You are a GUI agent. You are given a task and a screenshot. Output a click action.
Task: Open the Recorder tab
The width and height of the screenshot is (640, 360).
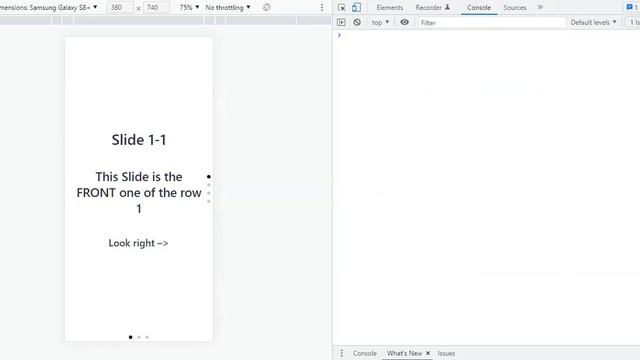432,7
